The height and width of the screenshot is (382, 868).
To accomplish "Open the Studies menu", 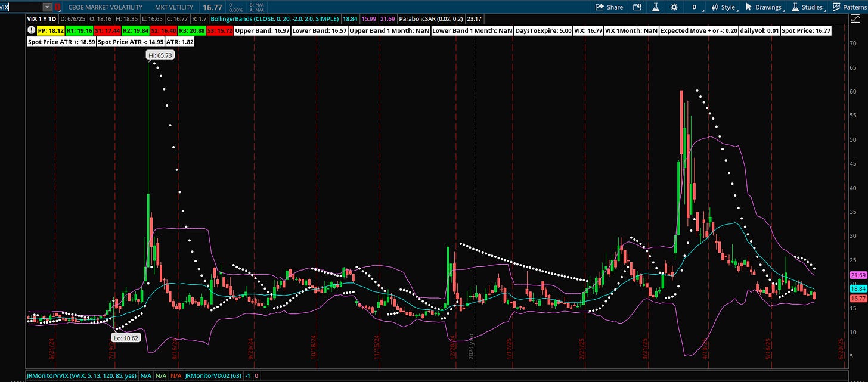I will [807, 7].
